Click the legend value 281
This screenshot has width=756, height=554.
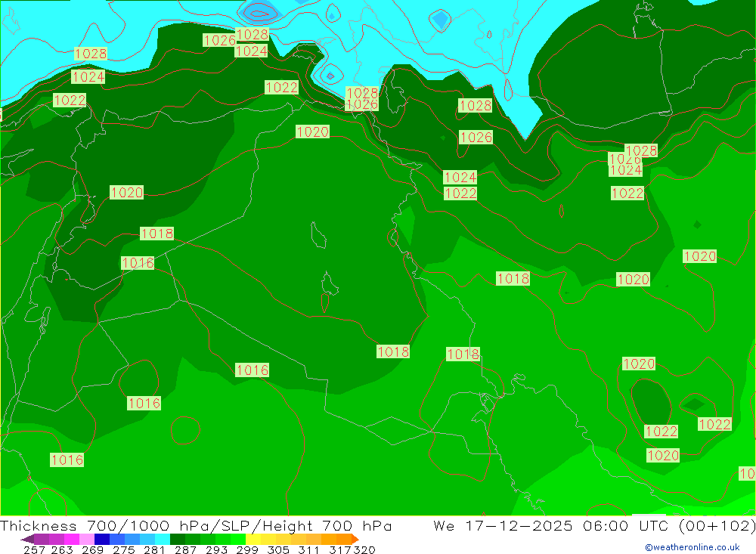coord(154,549)
